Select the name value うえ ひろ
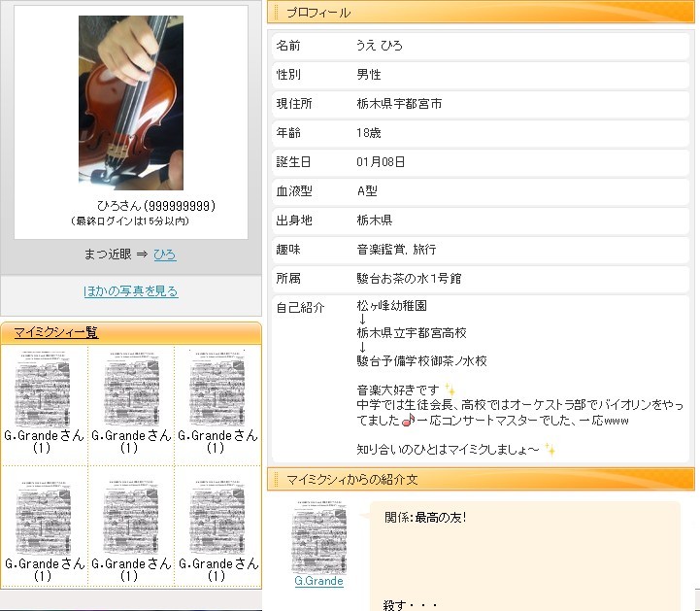 tap(380, 46)
